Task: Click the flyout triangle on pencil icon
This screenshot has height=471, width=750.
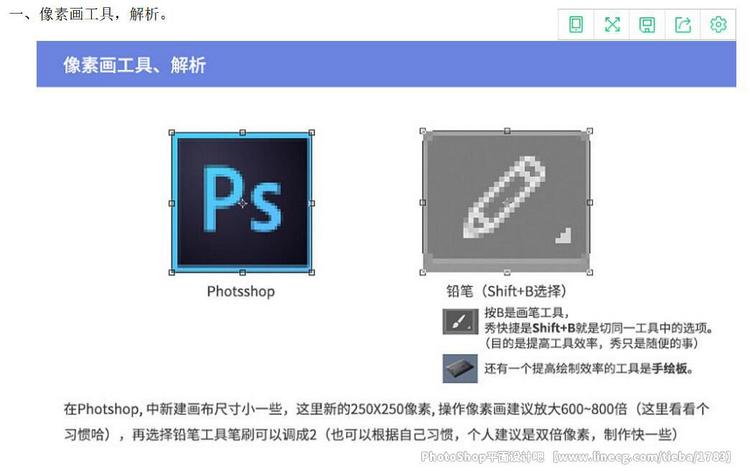Action: (x=564, y=236)
